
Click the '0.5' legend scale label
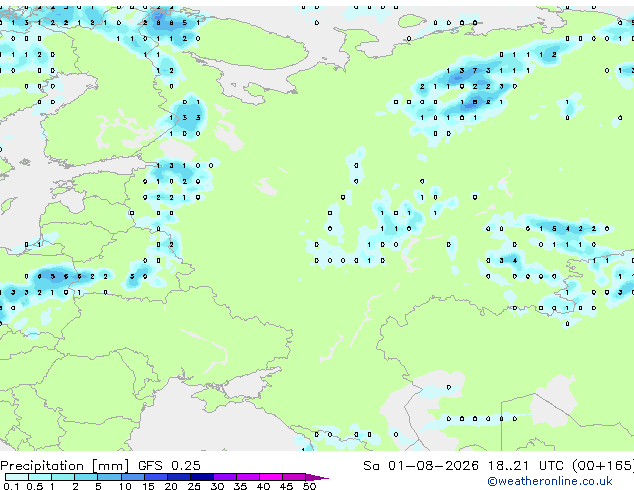[x=34, y=486]
